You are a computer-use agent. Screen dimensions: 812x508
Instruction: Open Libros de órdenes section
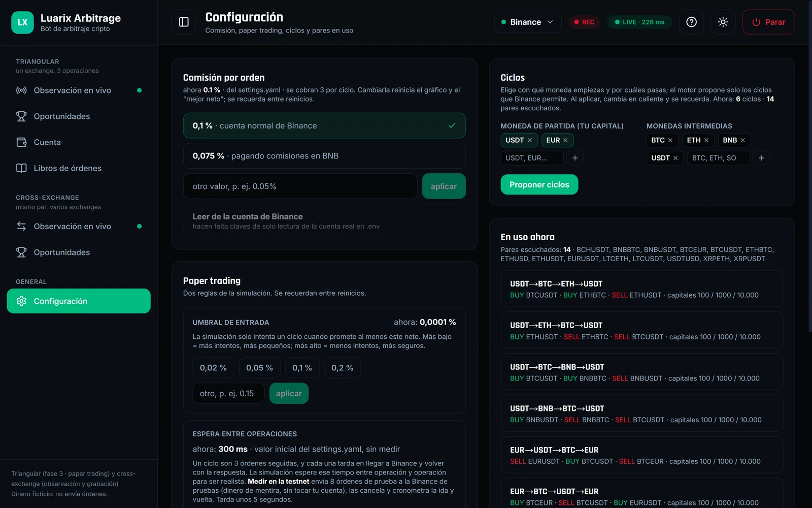point(79,168)
